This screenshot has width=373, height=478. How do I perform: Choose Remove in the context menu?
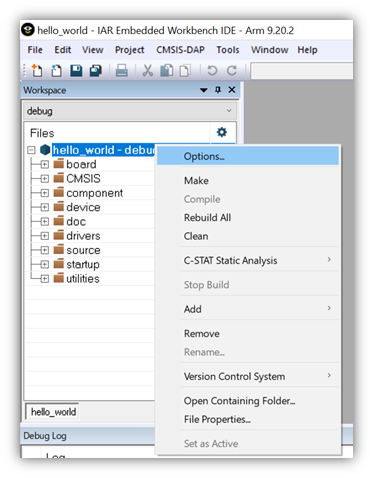[248, 334]
